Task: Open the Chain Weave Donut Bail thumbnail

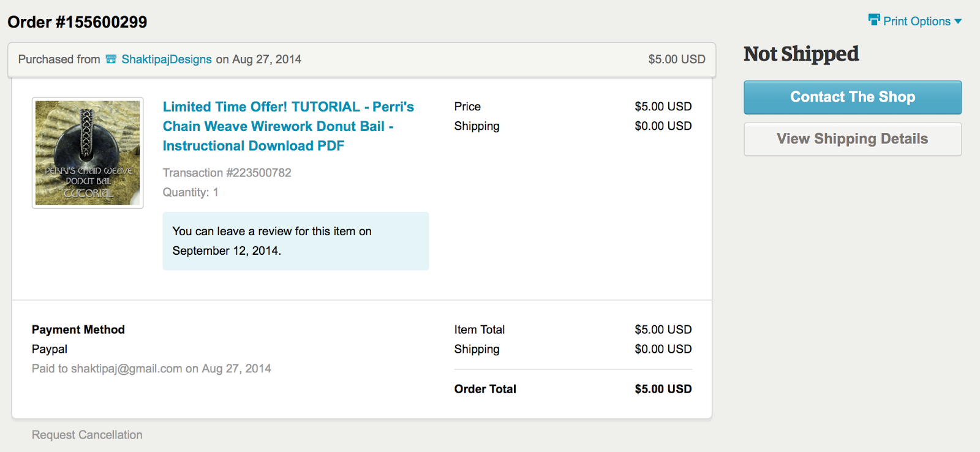Action: coord(88,153)
